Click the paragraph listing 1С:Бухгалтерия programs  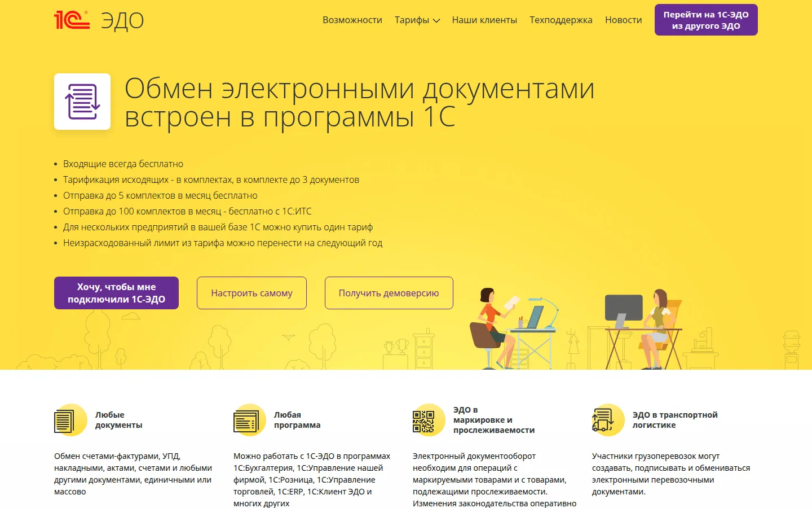coord(312,480)
